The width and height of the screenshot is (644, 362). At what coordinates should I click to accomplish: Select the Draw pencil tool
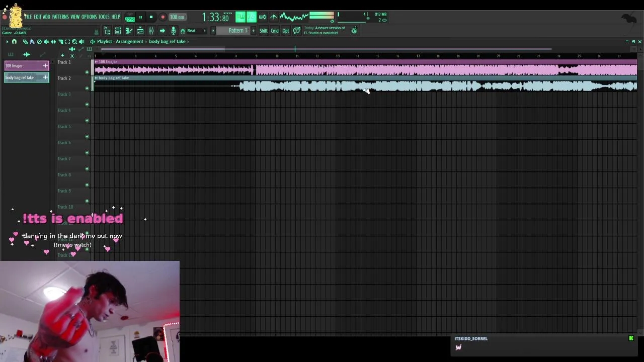[25, 42]
